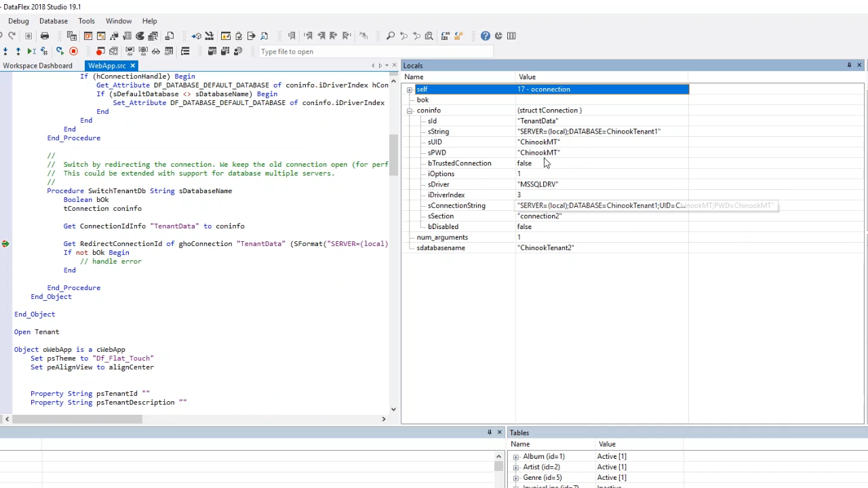The height and width of the screenshot is (488, 868).
Task: Click the Find magnifying glass icon
Action: 391,36
